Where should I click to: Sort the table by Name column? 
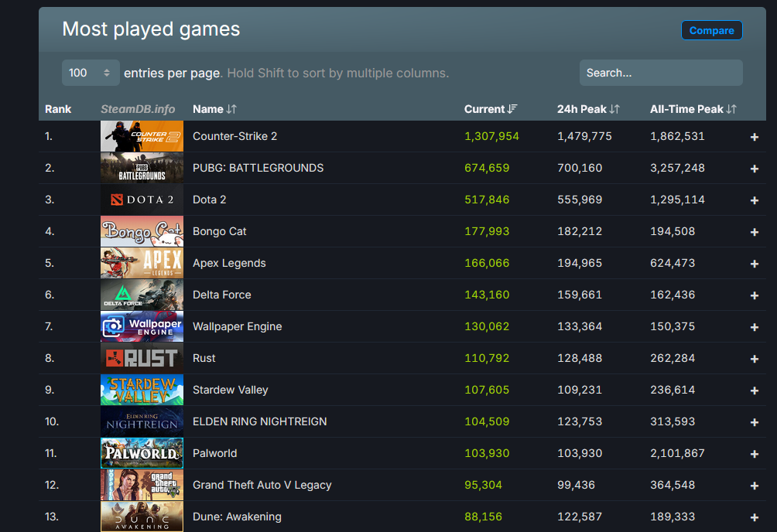214,109
